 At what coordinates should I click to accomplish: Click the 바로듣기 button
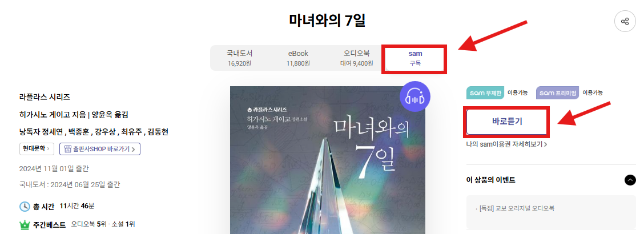(x=507, y=122)
